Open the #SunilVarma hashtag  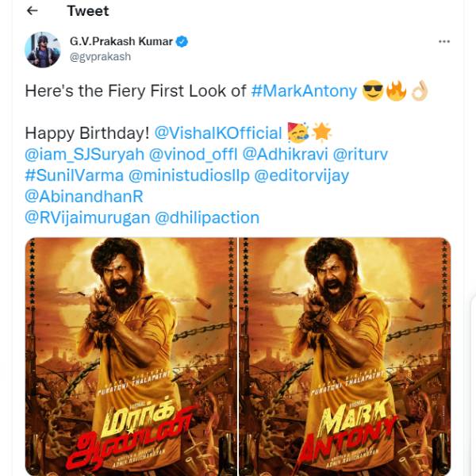(75, 175)
